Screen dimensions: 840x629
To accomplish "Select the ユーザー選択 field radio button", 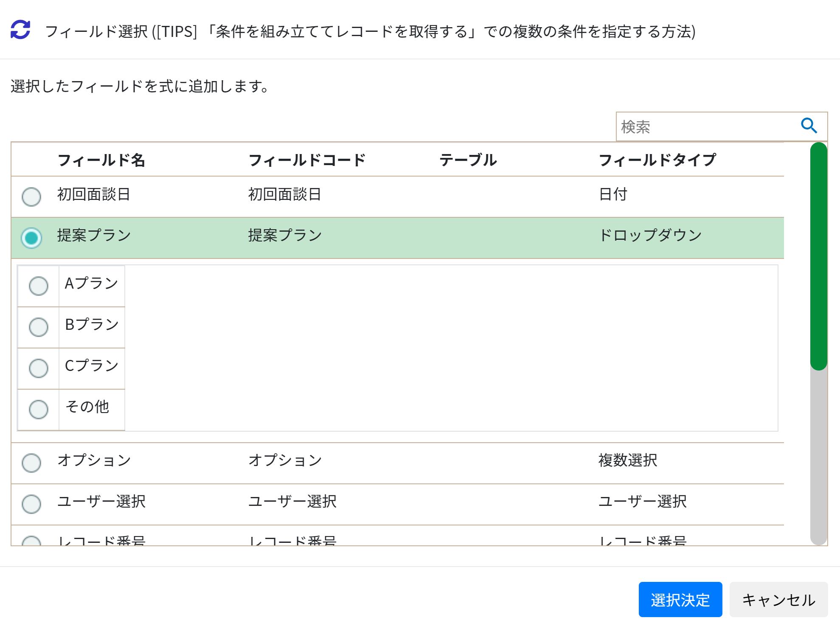I will 31,504.
